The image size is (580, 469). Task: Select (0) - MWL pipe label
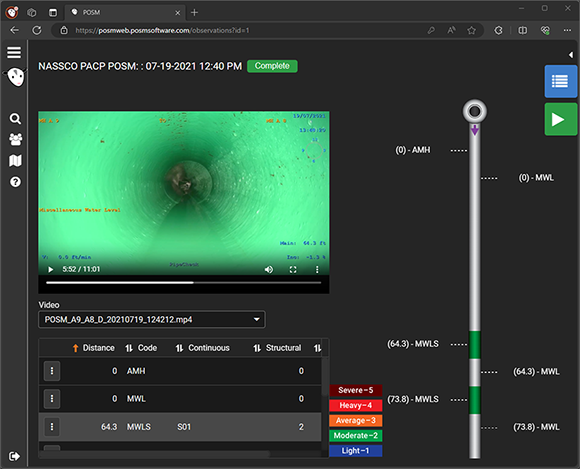[536, 178]
